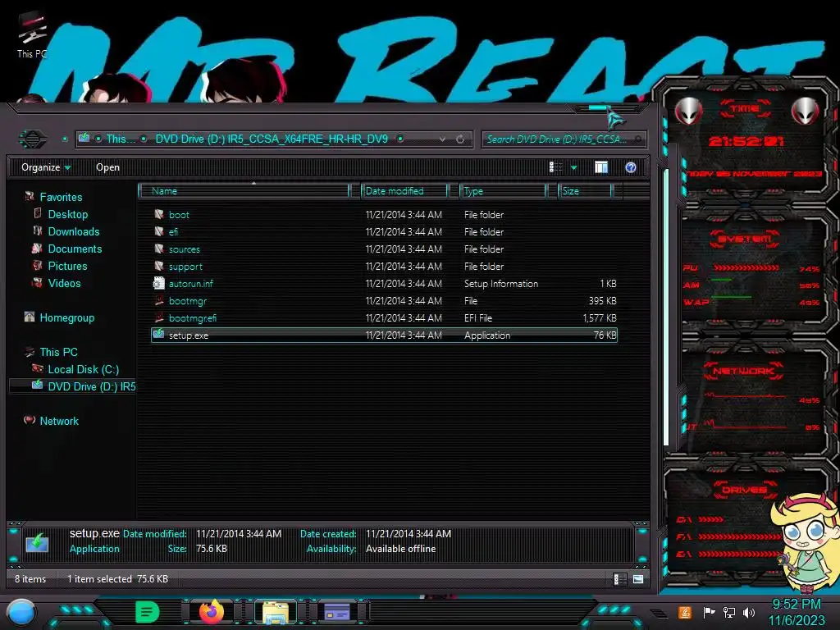Open the green notes app on taskbar

click(148, 611)
